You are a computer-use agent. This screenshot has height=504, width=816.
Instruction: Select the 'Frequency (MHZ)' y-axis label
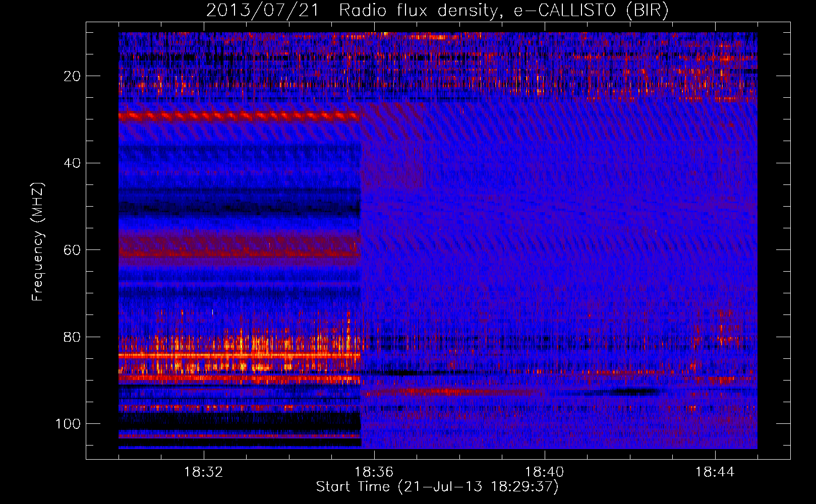38,241
